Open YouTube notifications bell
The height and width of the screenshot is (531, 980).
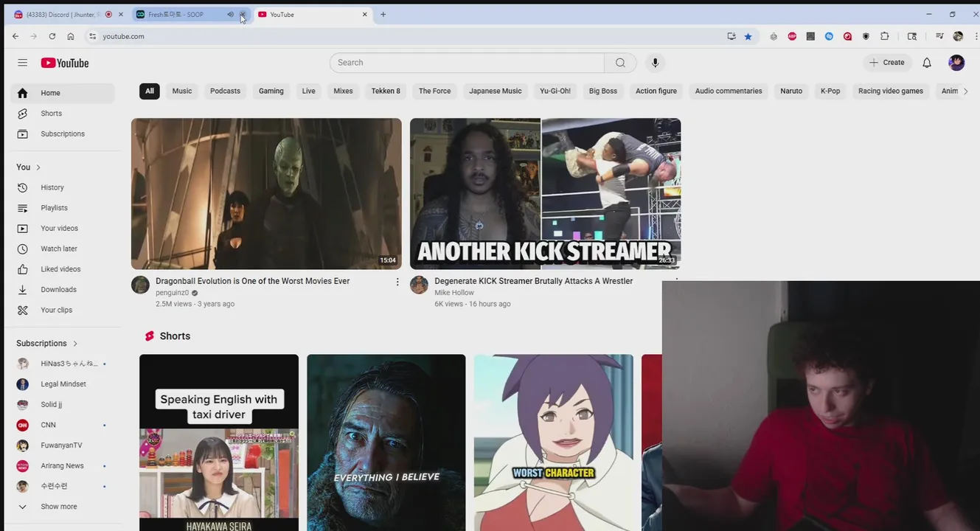click(x=927, y=63)
